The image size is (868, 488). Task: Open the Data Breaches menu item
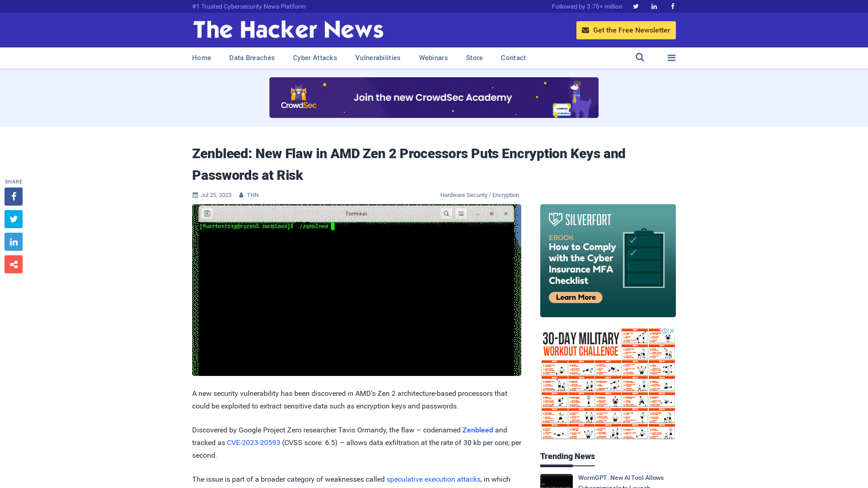(252, 57)
